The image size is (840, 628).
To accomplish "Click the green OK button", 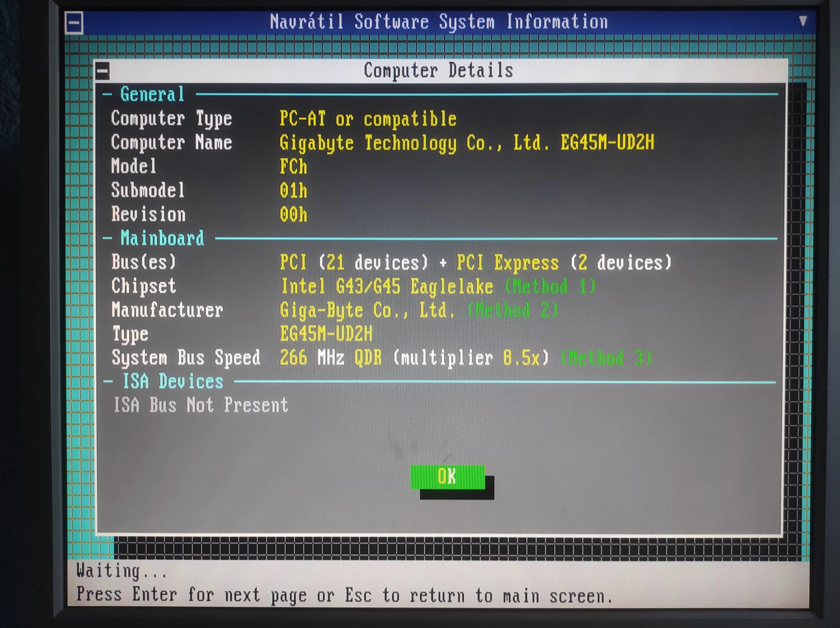I will (448, 477).
